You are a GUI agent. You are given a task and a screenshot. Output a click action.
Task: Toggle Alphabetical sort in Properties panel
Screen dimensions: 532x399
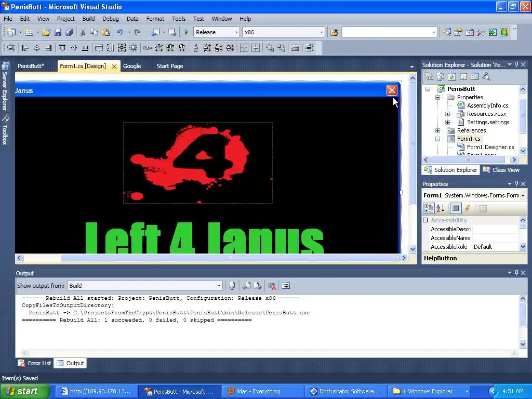tap(441, 208)
